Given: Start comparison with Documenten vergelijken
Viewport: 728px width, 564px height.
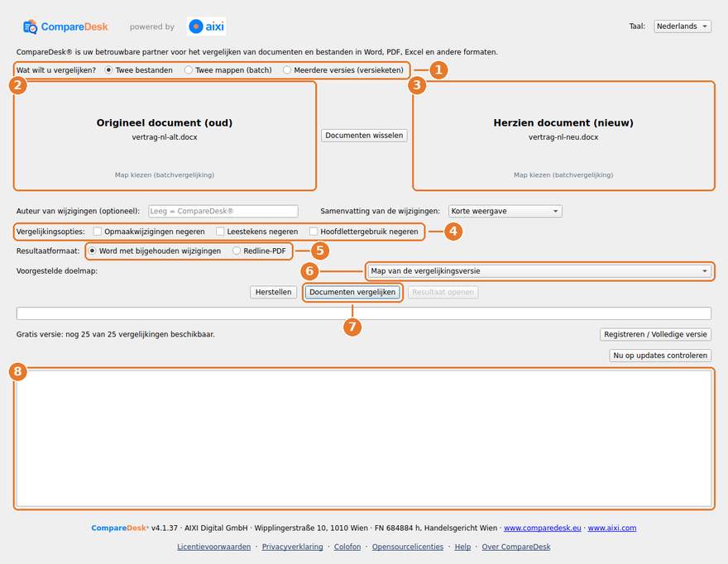Looking at the screenshot, I should pos(352,292).
